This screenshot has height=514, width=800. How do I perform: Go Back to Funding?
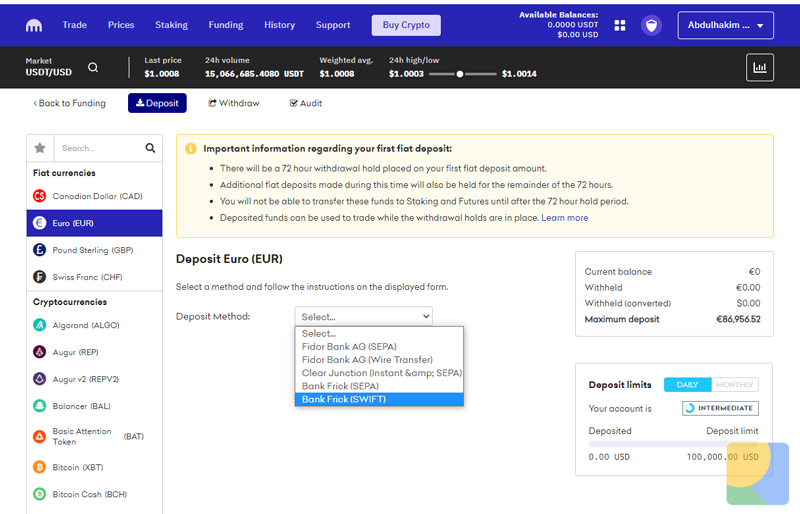click(69, 103)
